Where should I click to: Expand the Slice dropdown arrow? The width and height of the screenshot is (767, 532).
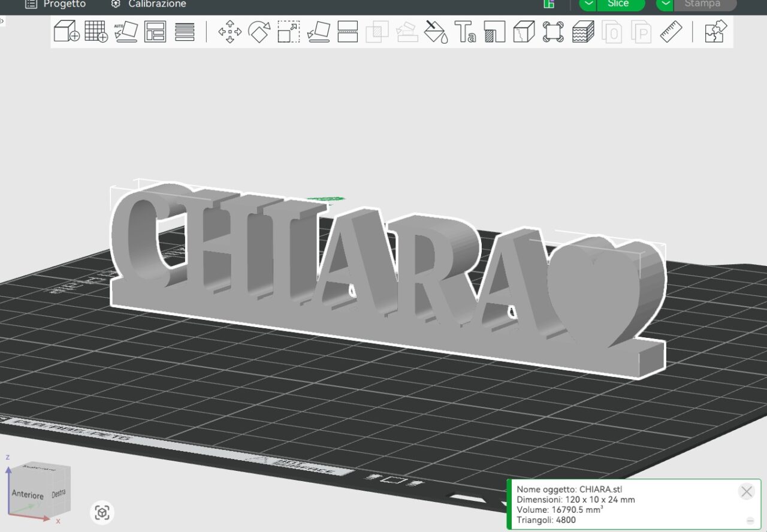click(588, 4)
